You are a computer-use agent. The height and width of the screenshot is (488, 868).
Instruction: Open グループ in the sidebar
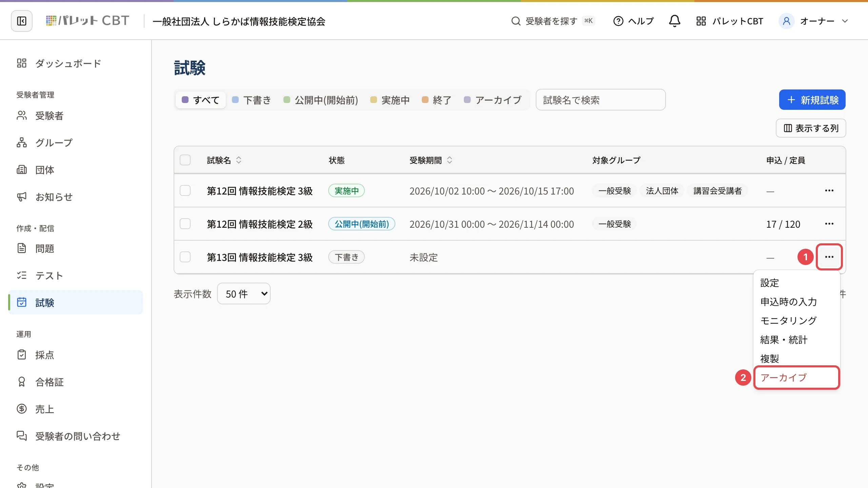tap(75, 143)
